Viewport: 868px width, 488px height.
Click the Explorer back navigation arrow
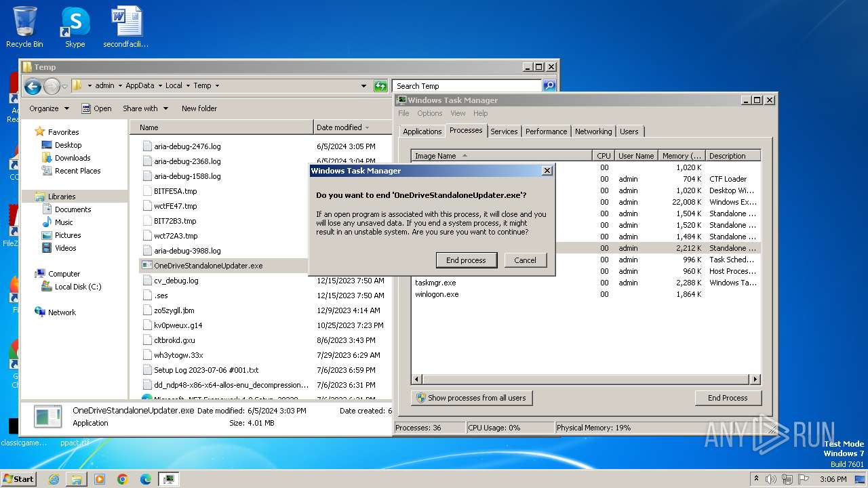click(33, 86)
